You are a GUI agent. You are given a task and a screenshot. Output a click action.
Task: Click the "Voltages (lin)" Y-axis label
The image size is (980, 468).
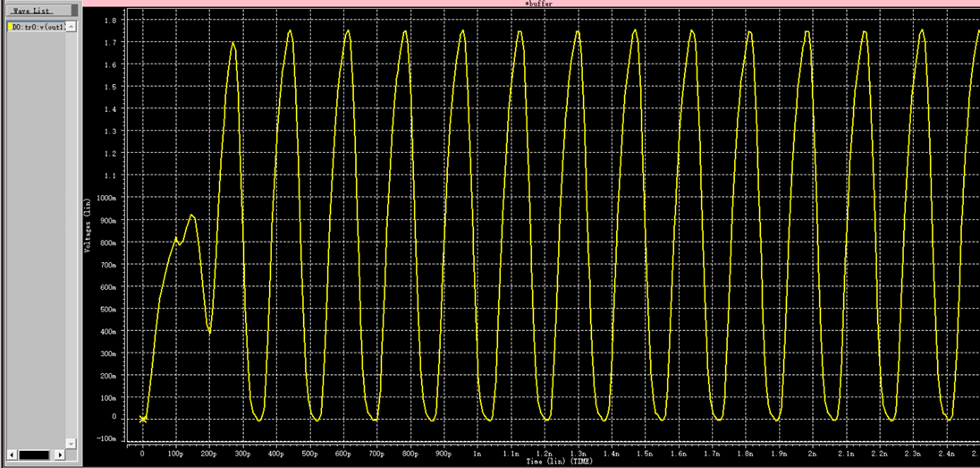tap(89, 225)
